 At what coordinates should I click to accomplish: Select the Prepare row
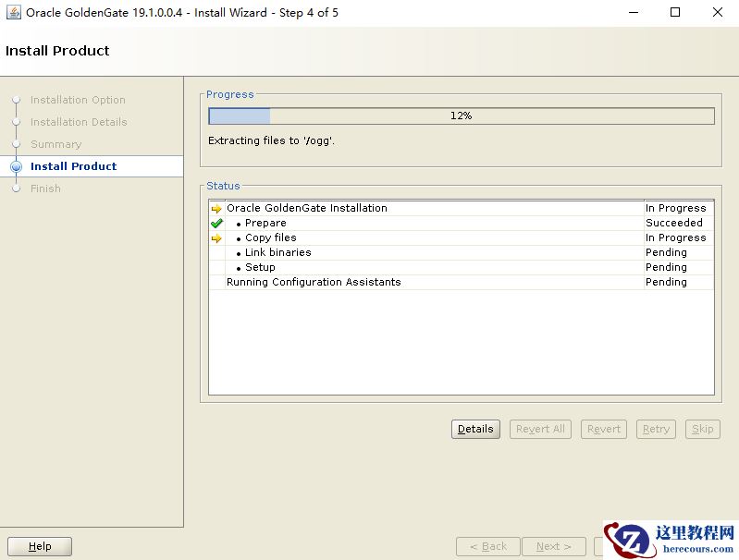pyautogui.click(x=462, y=223)
